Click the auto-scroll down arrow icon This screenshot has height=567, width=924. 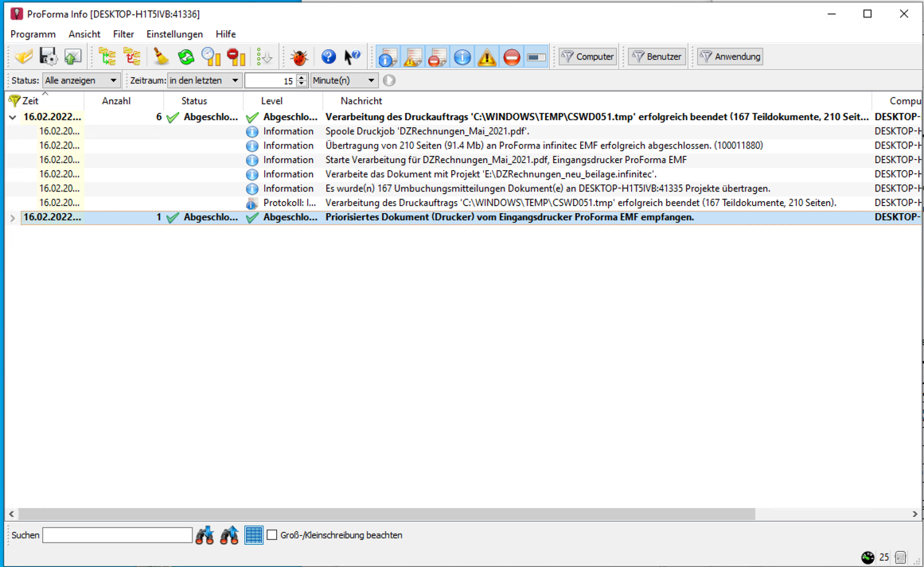264,56
